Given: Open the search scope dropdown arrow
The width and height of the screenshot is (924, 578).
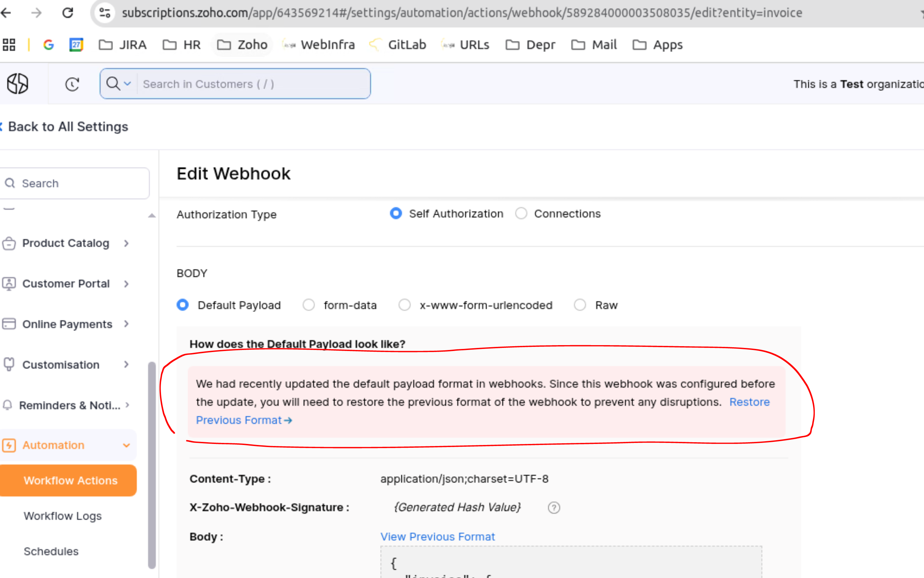Looking at the screenshot, I should tap(127, 84).
